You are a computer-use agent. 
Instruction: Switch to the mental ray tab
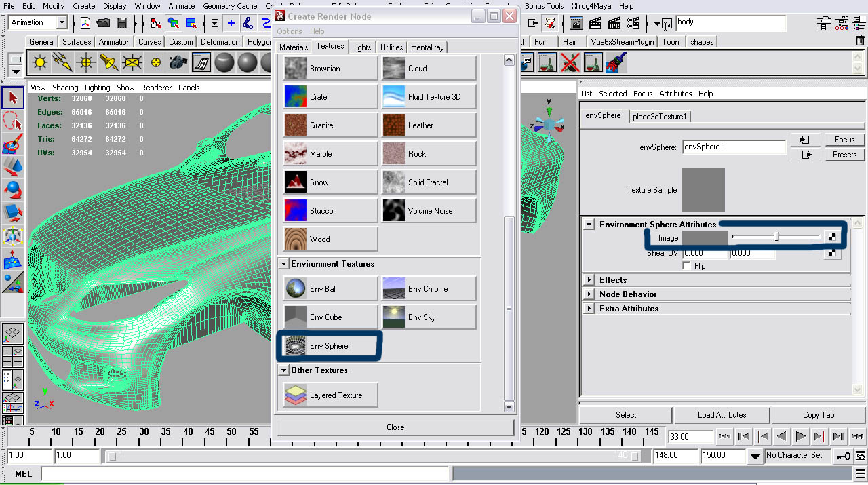(x=427, y=47)
